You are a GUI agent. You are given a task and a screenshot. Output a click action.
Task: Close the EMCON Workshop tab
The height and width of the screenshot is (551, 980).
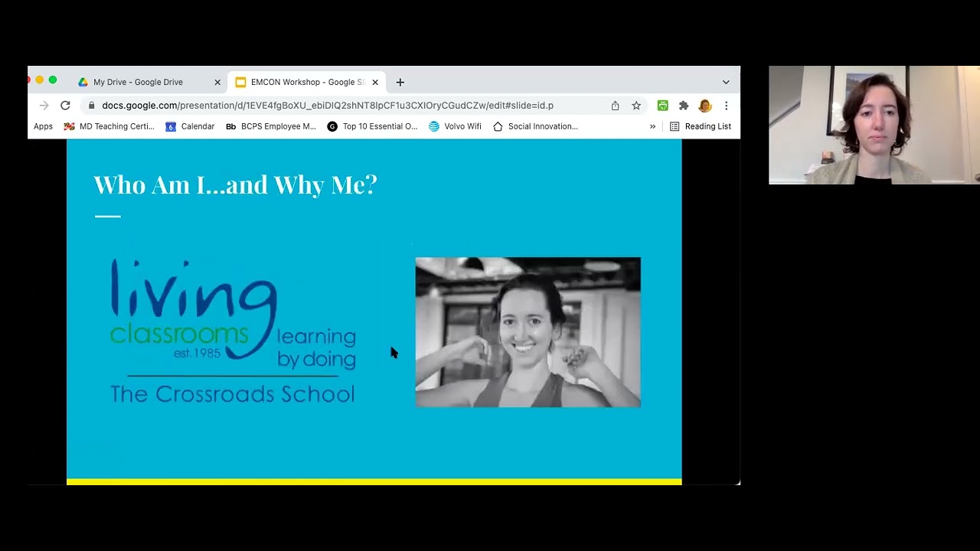375,82
